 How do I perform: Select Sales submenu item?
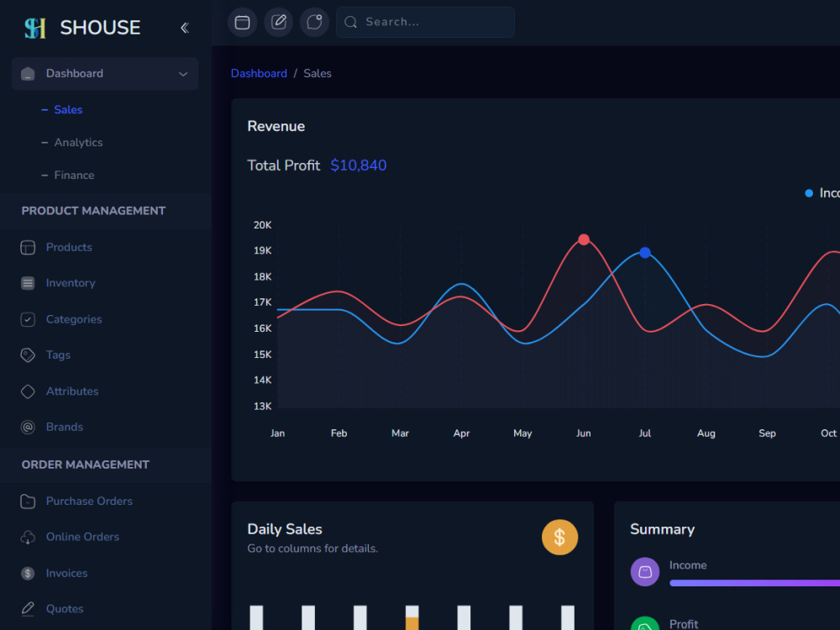(x=68, y=110)
